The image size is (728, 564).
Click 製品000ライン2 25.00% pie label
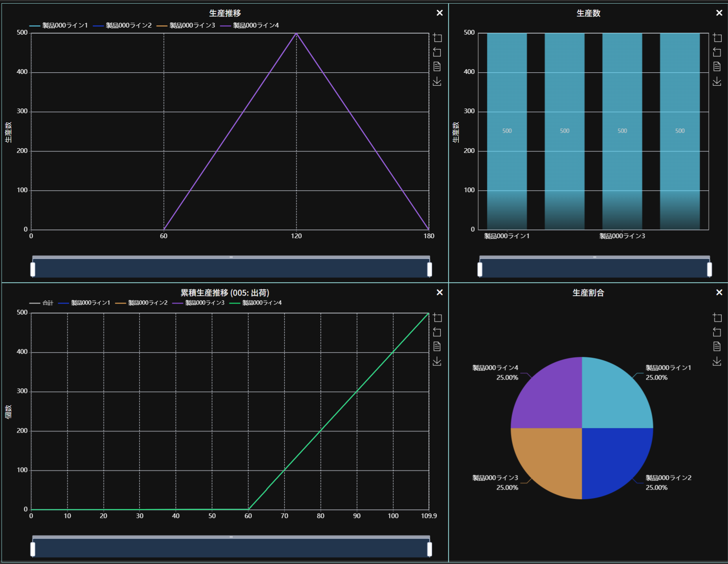pos(668,483)
